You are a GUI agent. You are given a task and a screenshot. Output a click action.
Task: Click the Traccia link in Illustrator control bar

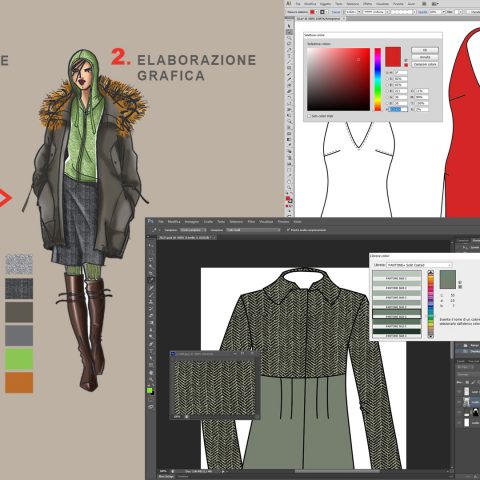click(336, 12)
